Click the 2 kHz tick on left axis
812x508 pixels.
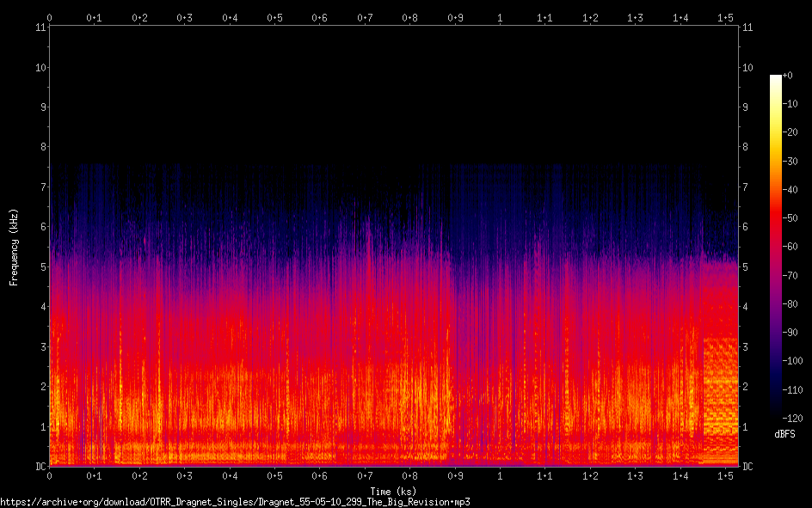(x=41, y=387)
